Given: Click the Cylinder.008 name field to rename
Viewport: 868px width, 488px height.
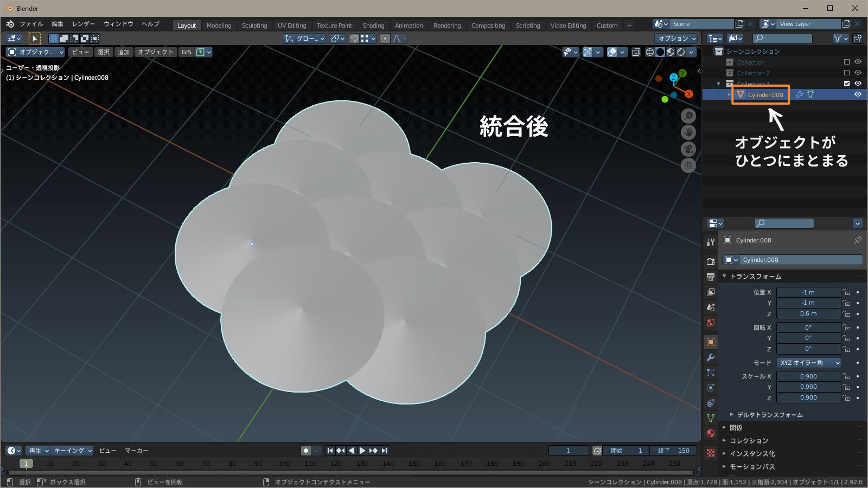Looking at the screenshot, I should pos(801,260).
